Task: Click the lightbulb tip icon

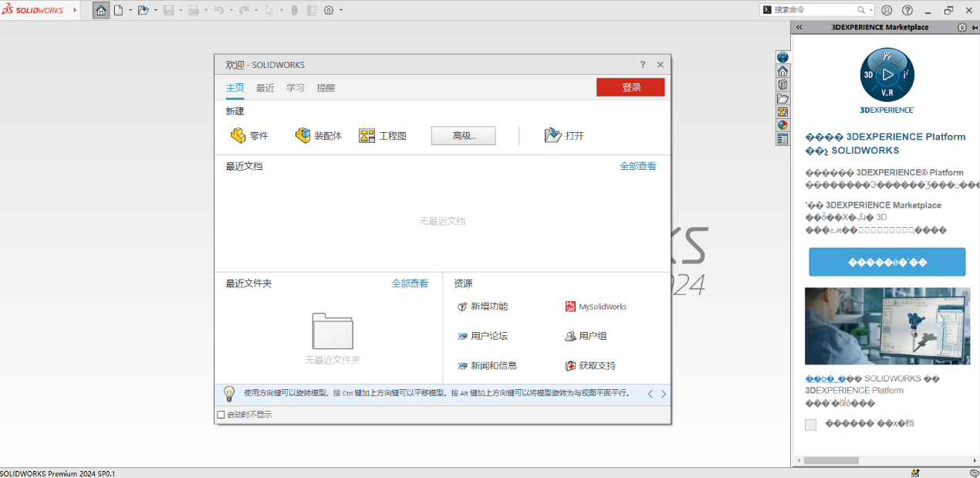Action: 229,394
